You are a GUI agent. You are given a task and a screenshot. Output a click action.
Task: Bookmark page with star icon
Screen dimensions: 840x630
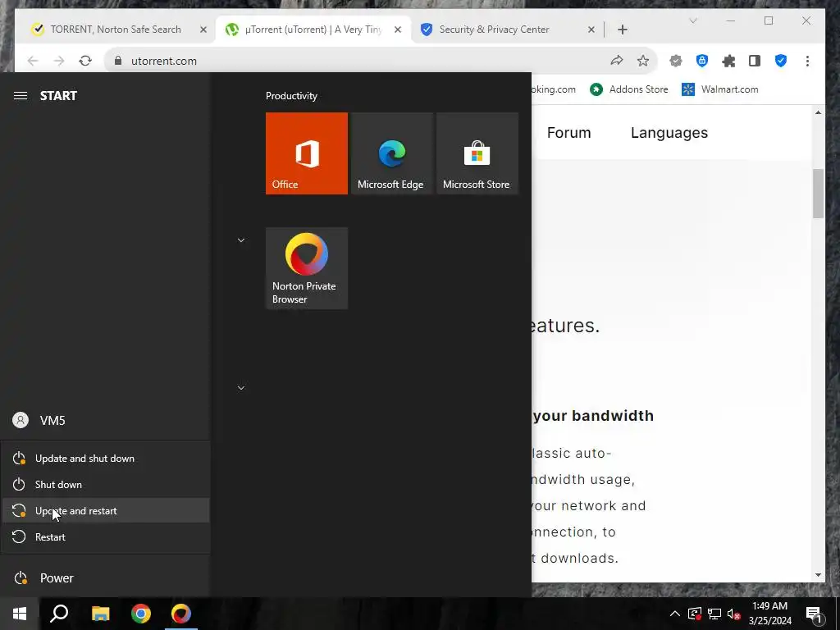[643, 61]
